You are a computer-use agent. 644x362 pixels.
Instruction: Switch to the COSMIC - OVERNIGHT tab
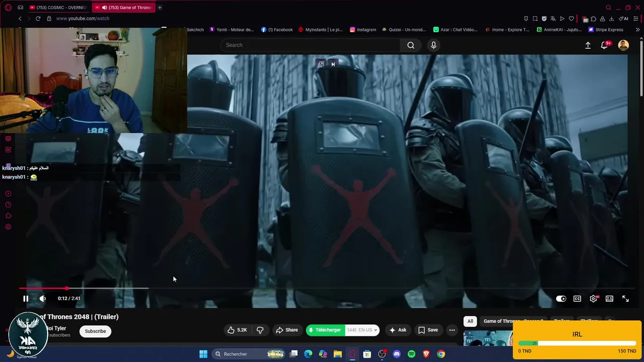(57, 8)
